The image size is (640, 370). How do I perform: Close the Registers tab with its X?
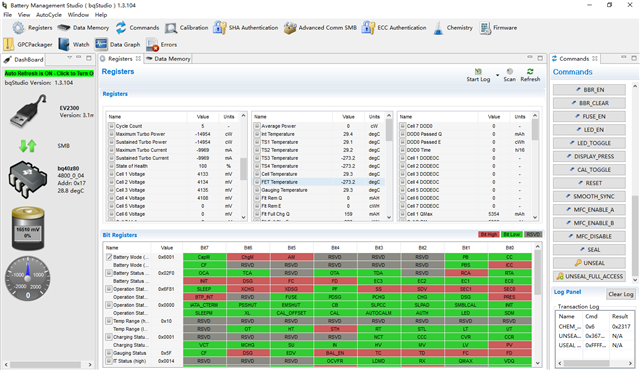138,59
